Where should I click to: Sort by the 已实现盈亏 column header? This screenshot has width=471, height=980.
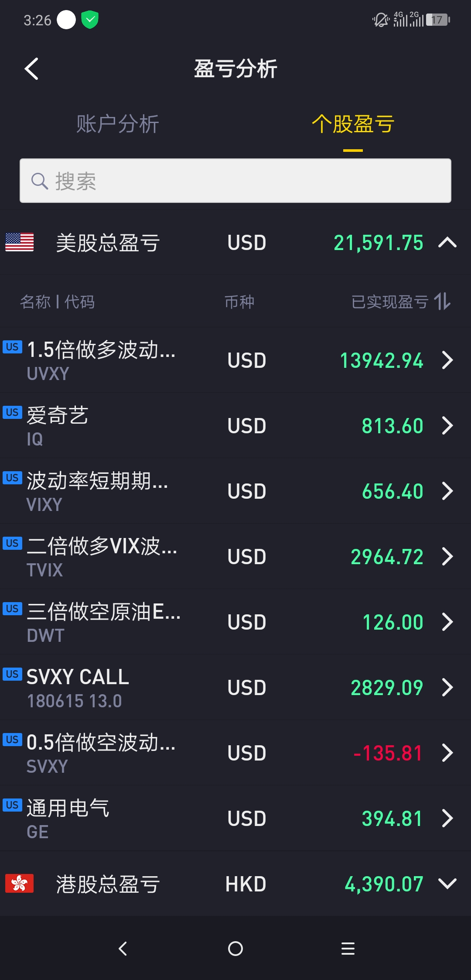point(390,302)
